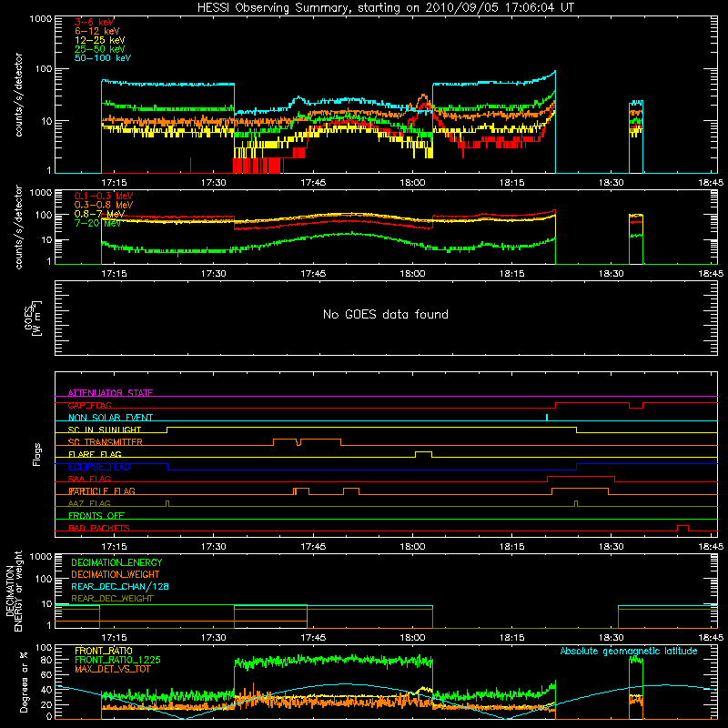Select the GAP_FLAG label

point(89,405)
